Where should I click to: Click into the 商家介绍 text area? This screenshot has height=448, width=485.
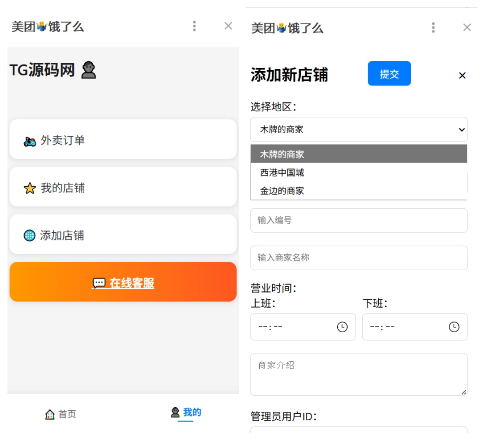[x=359, y=374]
